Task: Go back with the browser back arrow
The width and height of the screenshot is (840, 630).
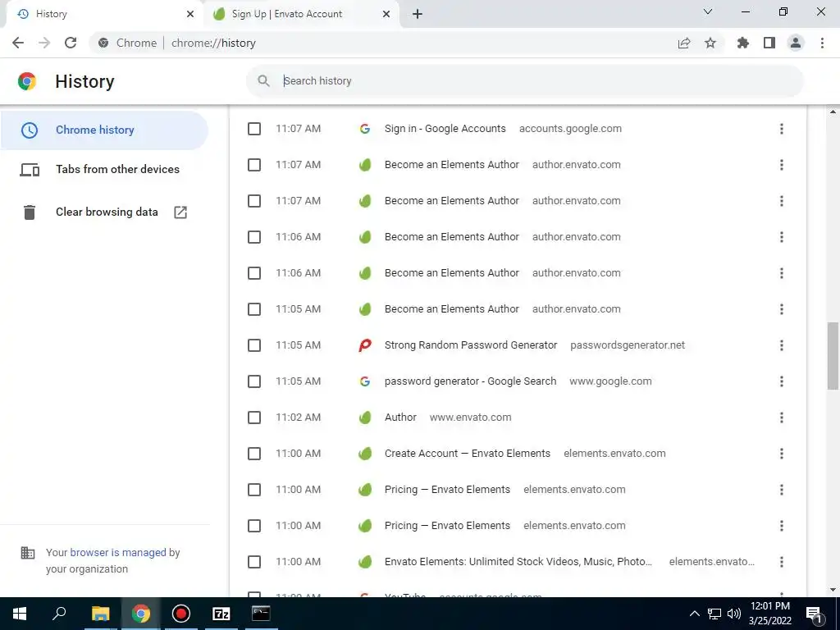Action: click(18, 43)
